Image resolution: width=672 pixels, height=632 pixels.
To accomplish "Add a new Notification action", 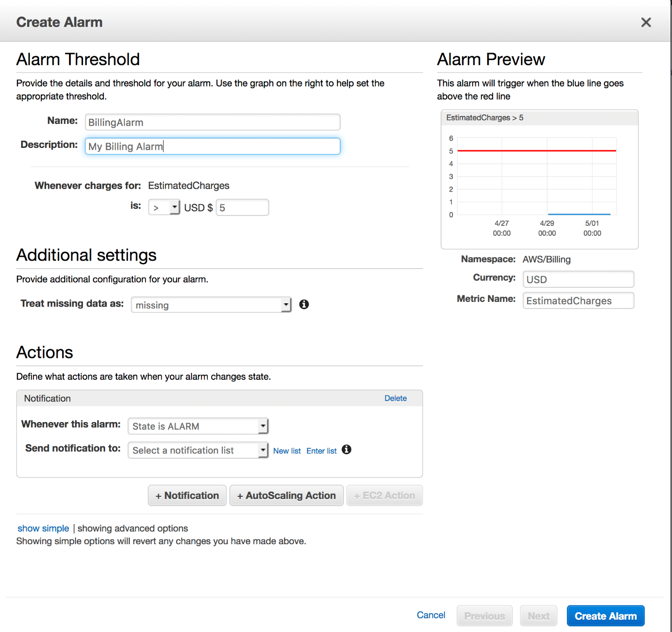I will pyautogui.click(x=187, y=495).
